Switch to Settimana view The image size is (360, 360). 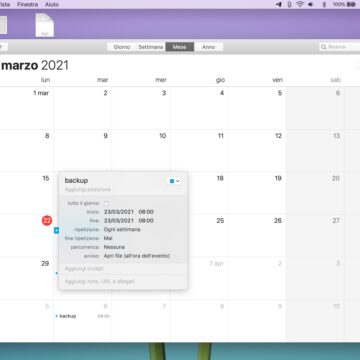point(151,47)
